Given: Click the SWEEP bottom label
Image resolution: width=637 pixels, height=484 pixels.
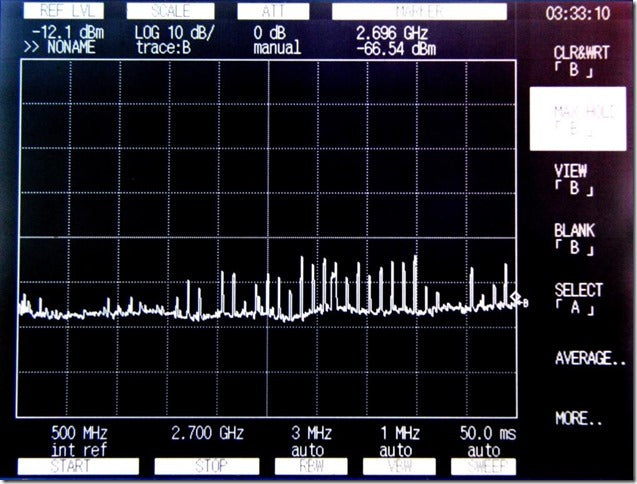Looking at the screenshot, I should point(483,467).
